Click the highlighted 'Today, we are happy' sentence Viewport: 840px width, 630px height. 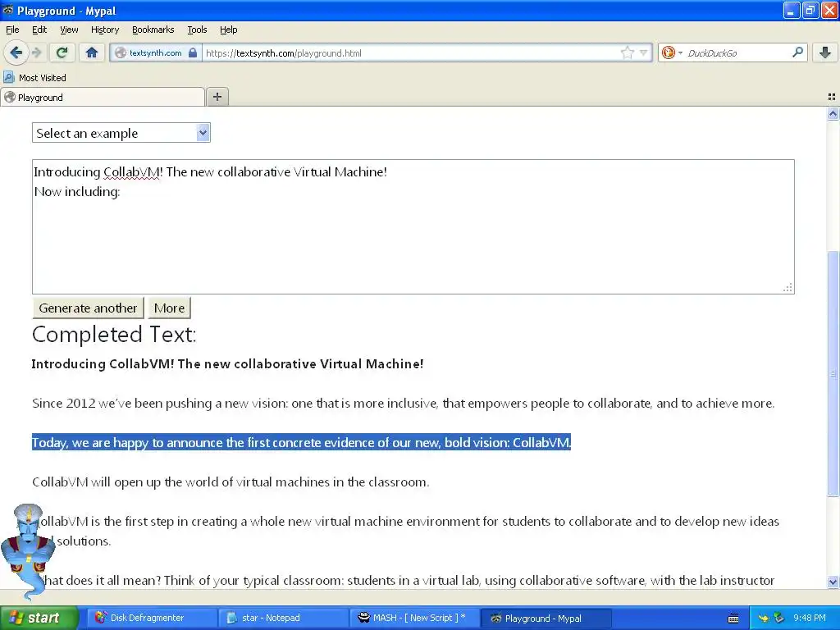tap(301, 442)
